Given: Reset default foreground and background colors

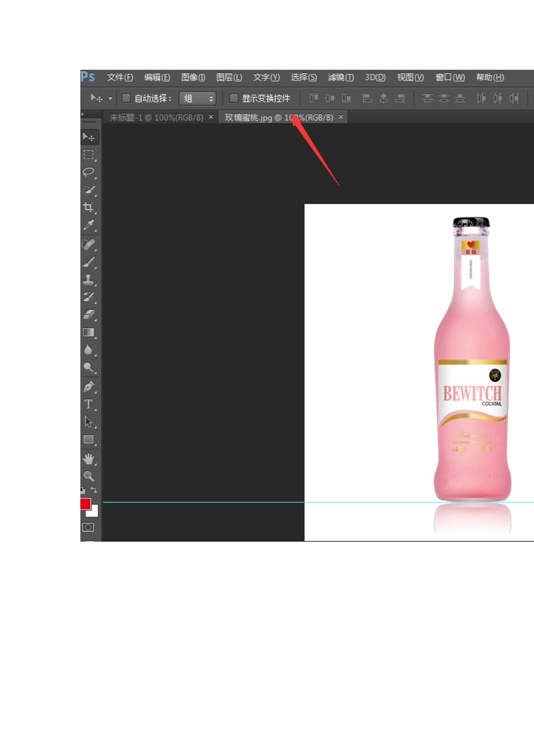Looking at the screenshot, I should point(83,490).
